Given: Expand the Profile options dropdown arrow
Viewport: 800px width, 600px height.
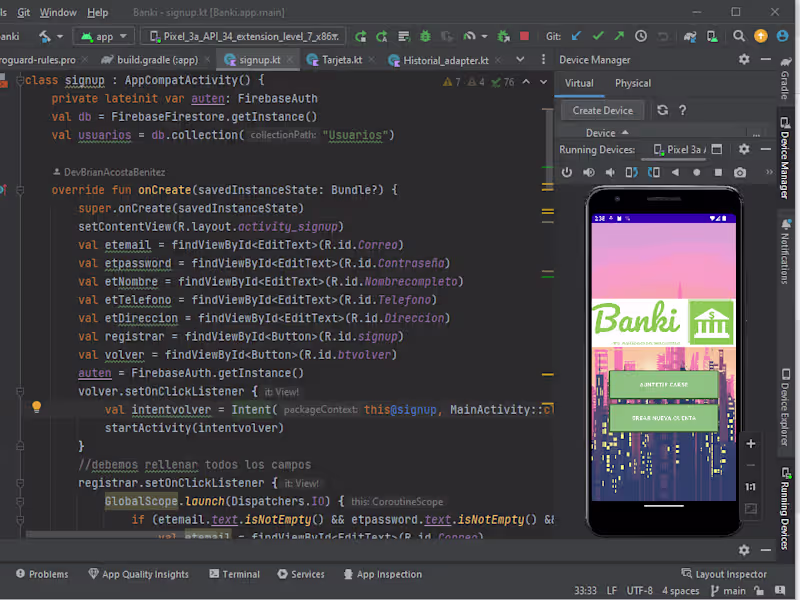Looking at the screenshot, I should [x=484, y=36].
